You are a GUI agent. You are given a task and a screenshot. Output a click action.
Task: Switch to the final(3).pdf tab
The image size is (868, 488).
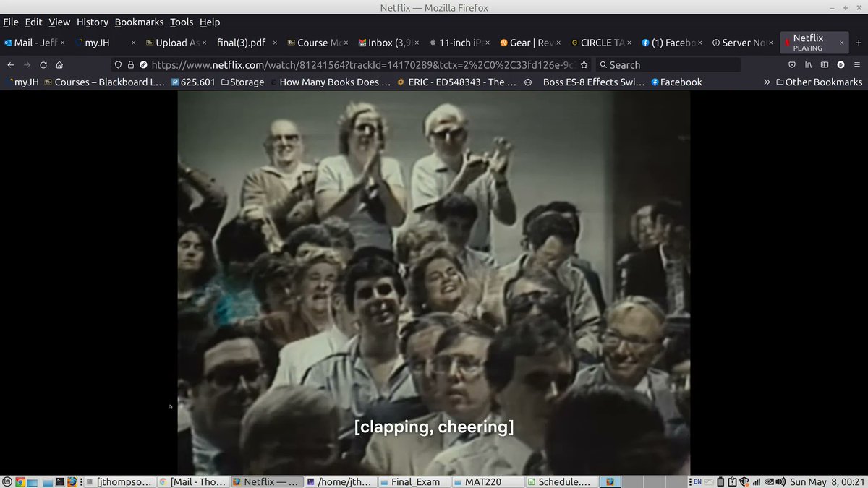pos(247,43)
